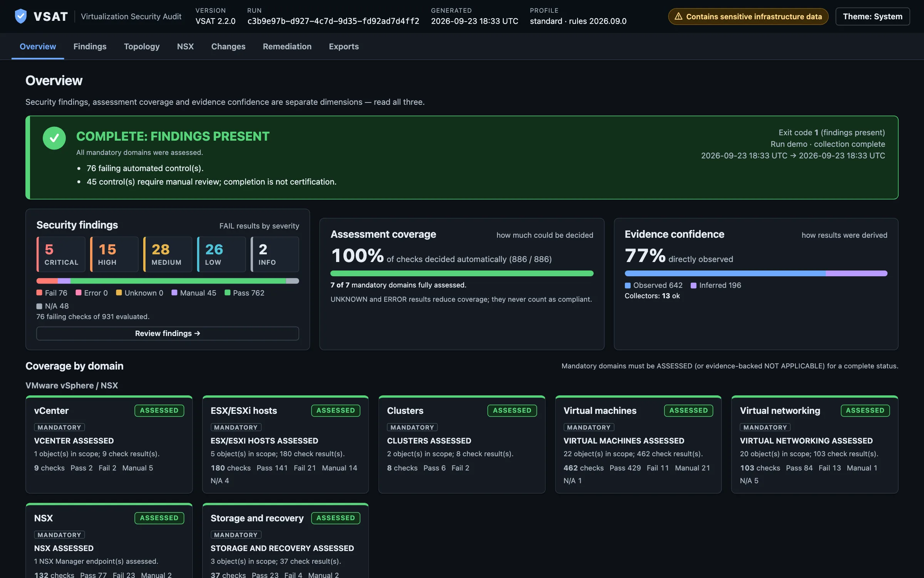The image size is (924, 578).
Task: Click Manual 5 in vCenter card
Action: [137, 468]
